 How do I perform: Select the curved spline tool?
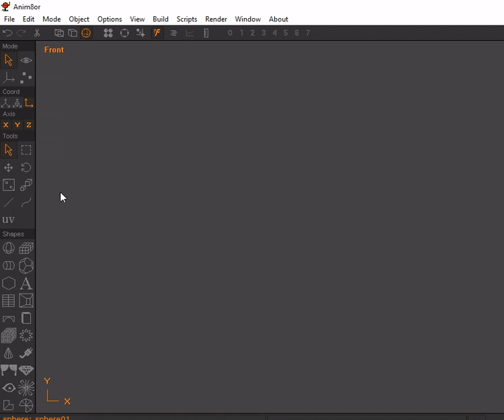[26, 202]
